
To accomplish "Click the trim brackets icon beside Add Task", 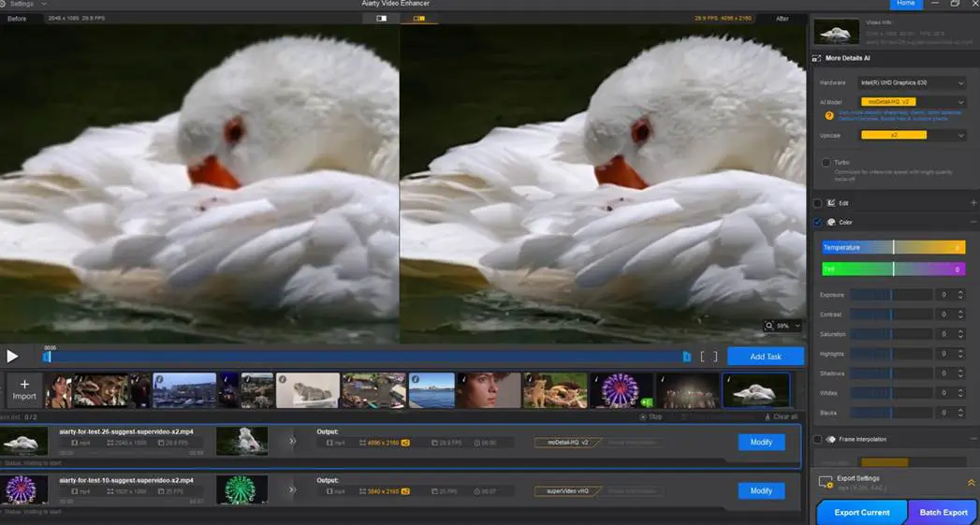I will [709, 357].
